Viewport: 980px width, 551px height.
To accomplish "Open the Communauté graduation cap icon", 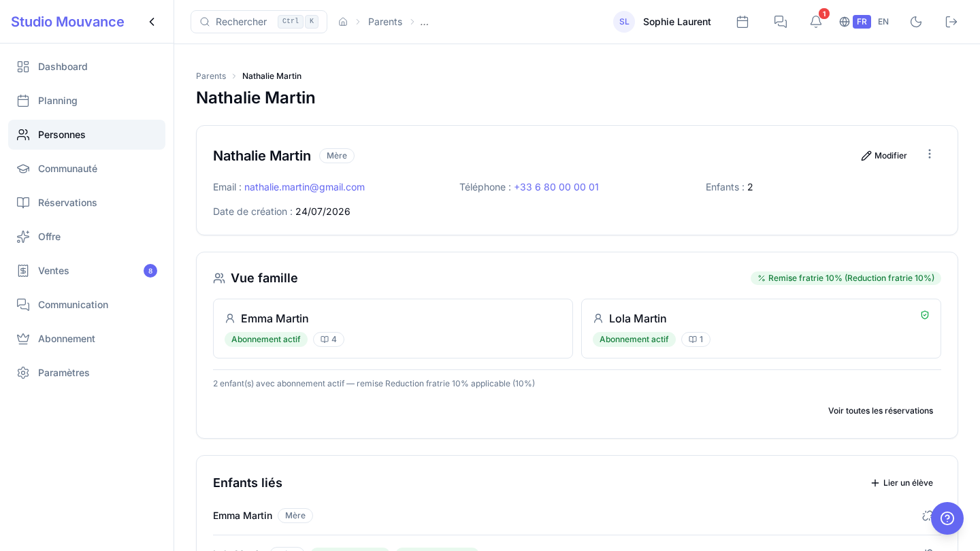I will [23, 169].
